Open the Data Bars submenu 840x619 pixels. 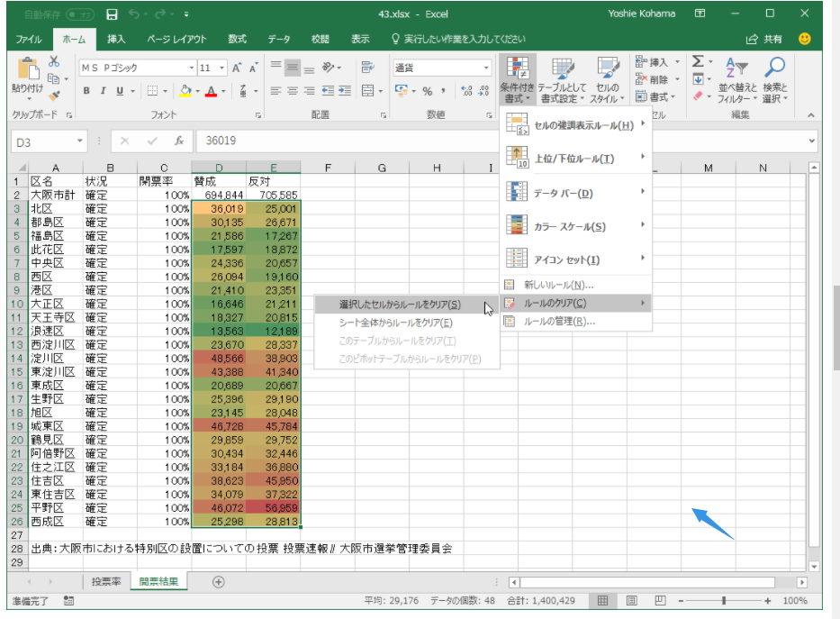pos(576,193)
